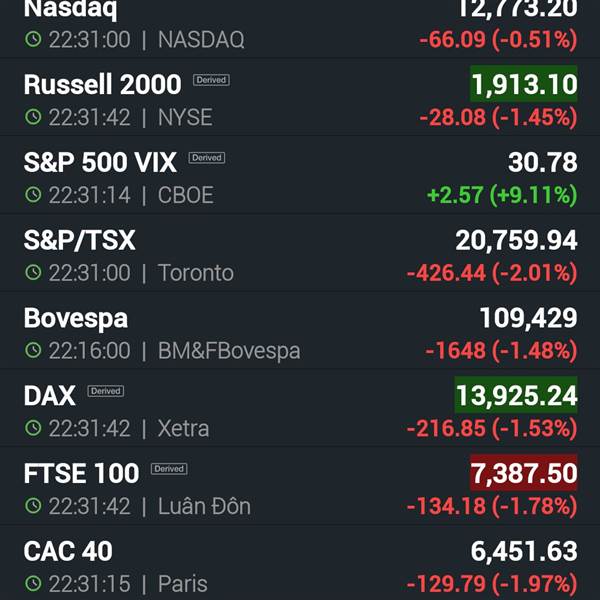The image size is (600, 600).
Task: Click the Derived badge next to Russell 2000
Action: tap(211, 80)
